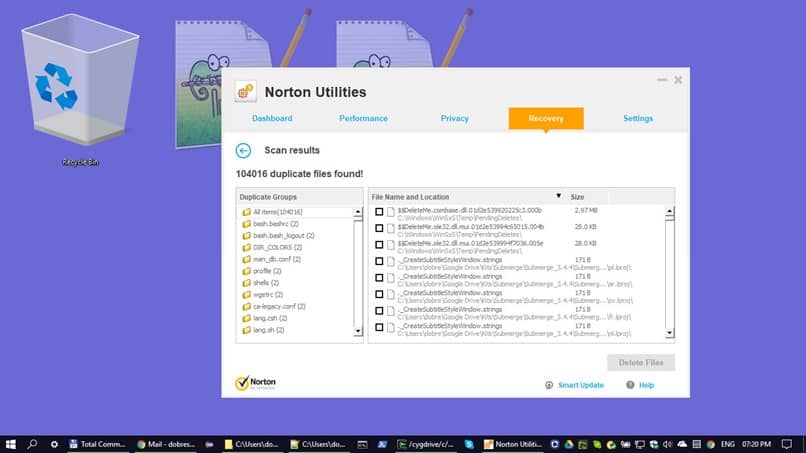Screen dimensions: 806x453
Task: Click the Smart Update icon
Action: coord(549,385)
